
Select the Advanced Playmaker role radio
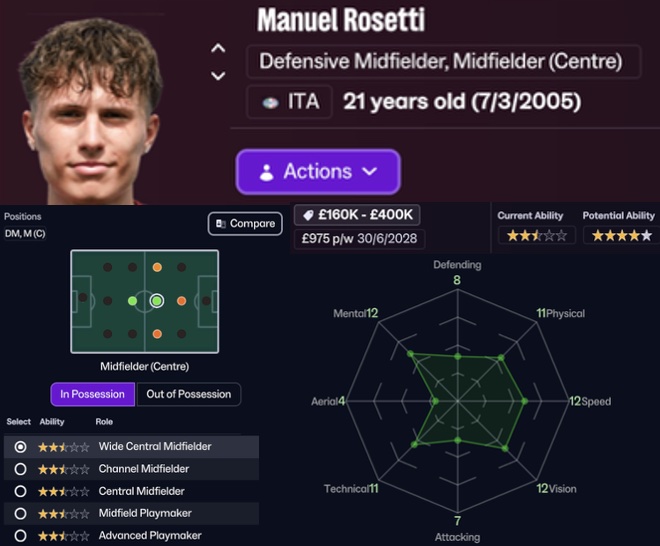[21, 535]
